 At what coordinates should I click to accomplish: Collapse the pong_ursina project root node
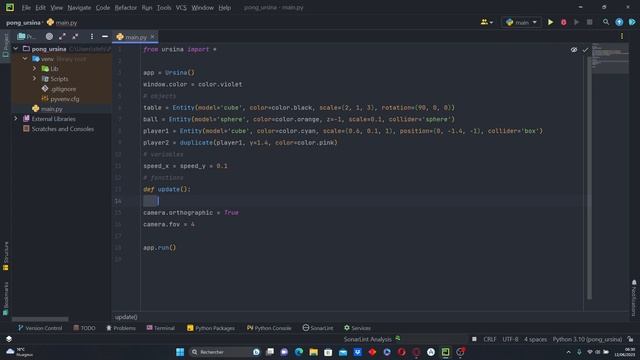click(16, 49)
